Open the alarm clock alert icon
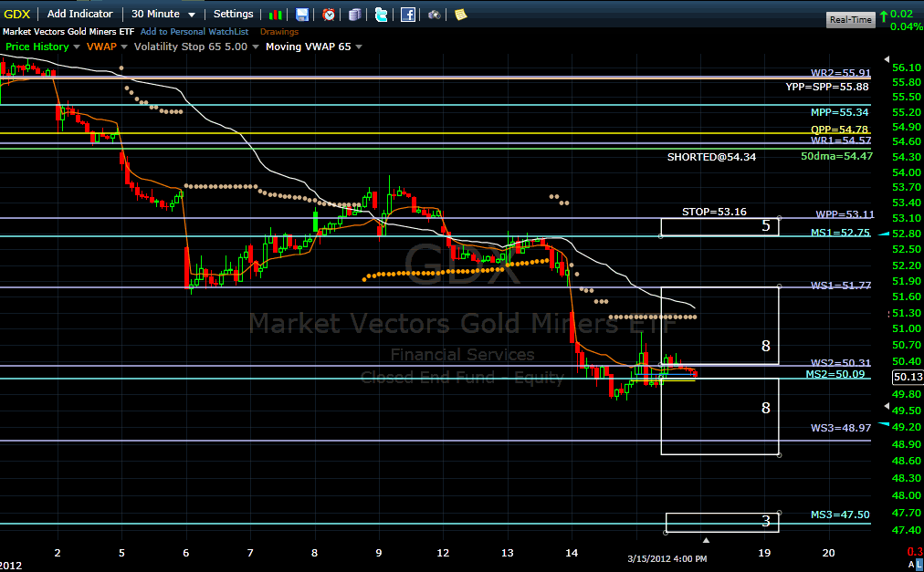This screenshot has width=924, height=572. [328, 15]
